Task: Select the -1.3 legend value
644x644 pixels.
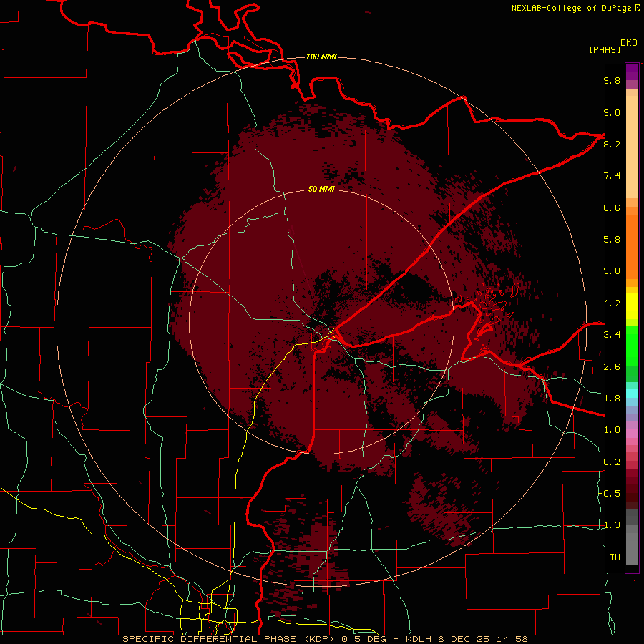Action: pos(610,525)
